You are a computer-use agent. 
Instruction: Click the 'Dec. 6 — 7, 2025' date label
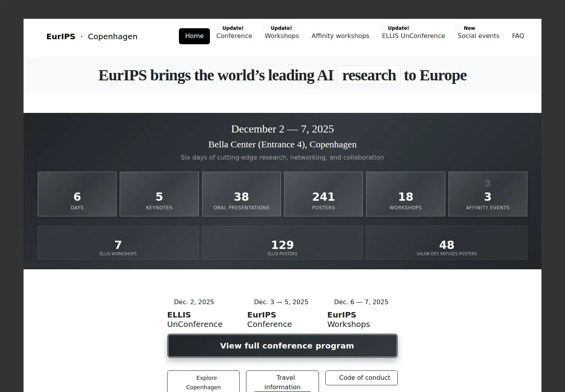(361, 302)
